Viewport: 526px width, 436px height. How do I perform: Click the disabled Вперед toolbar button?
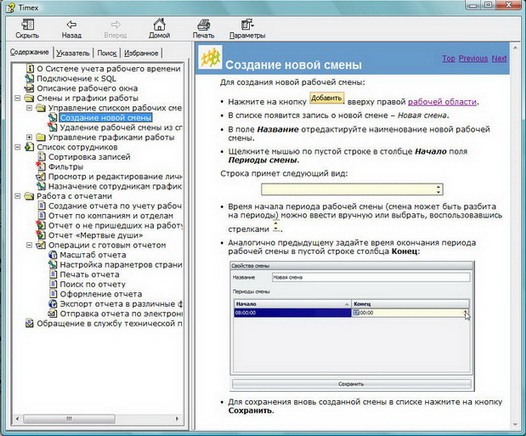tap(115, 29)
